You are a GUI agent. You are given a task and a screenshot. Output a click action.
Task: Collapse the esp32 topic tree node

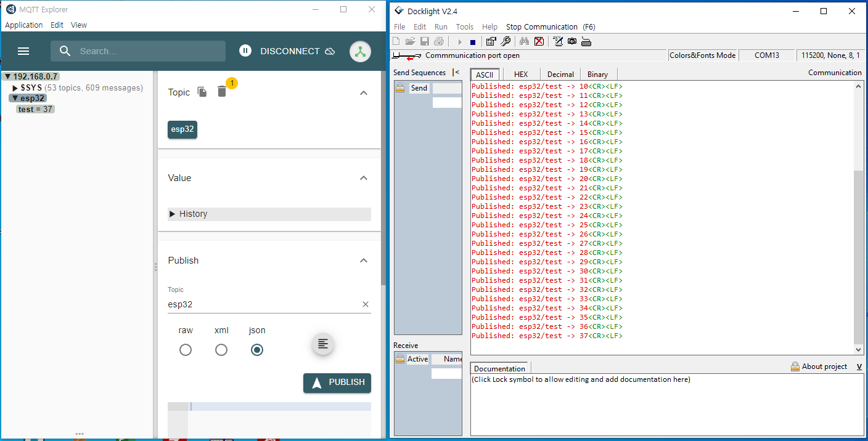(x=15, y=98)
